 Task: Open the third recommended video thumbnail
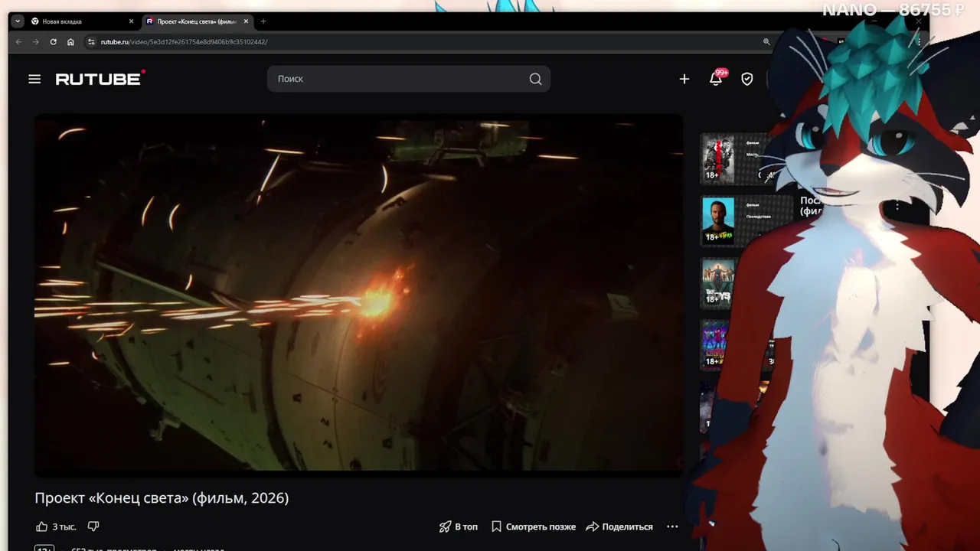click(x=718, y=282)
